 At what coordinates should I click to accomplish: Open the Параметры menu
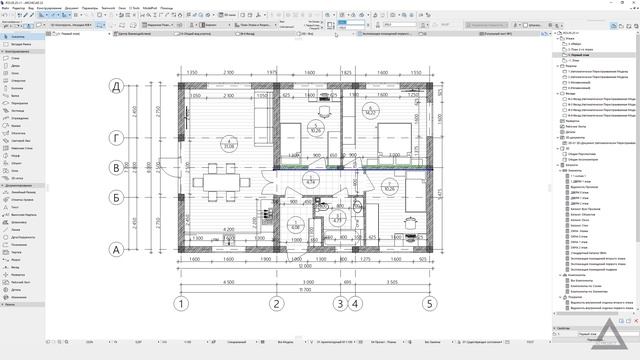pyautogui.click(x=90, y=8)
